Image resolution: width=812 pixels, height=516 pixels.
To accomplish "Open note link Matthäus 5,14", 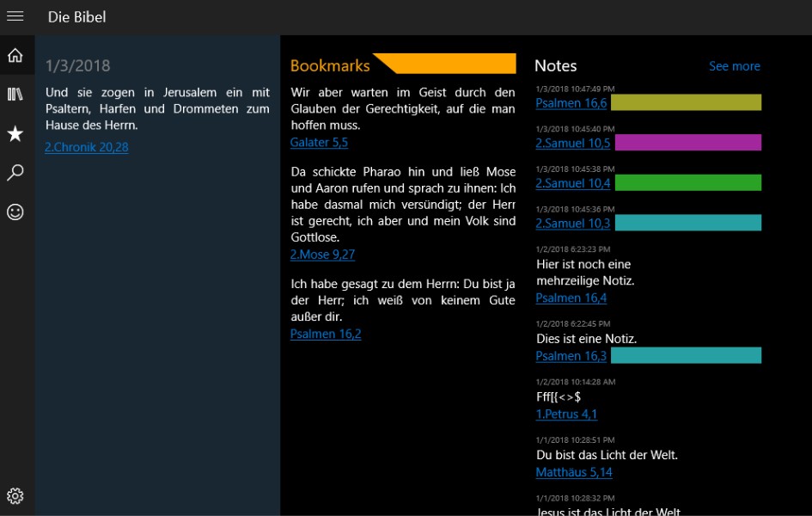I will (x=574, y=472).
